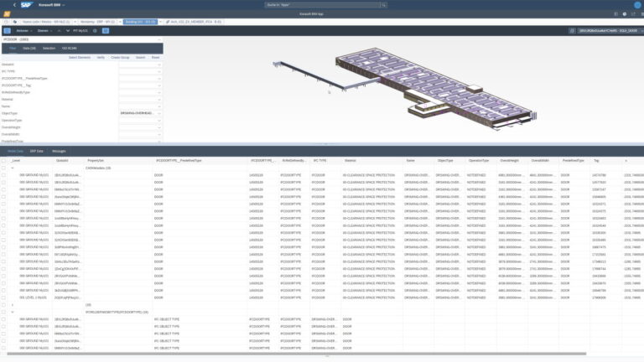This screenshot has height=362, width=644.
Task: Go back using the header back arrow
Action: click(x=14, y=5)
